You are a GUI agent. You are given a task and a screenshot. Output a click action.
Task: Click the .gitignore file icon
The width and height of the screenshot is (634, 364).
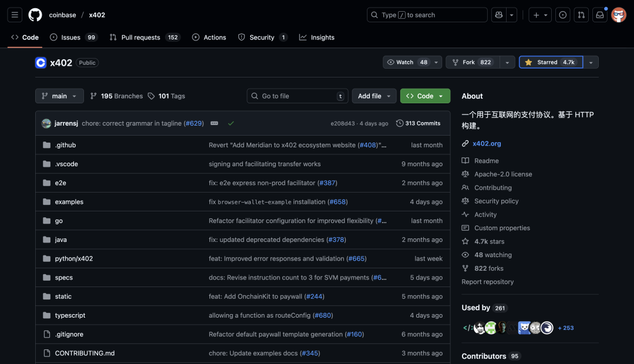pyautogui.click(x=47, y=334)
